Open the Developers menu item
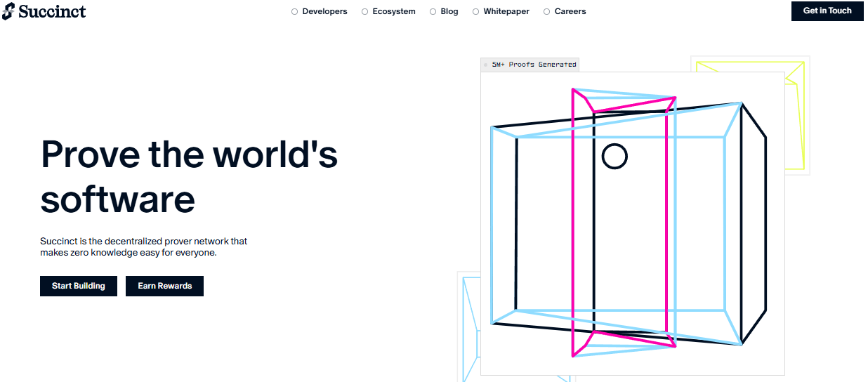Viewport: 868px width, 382px height. coord(320,11)
